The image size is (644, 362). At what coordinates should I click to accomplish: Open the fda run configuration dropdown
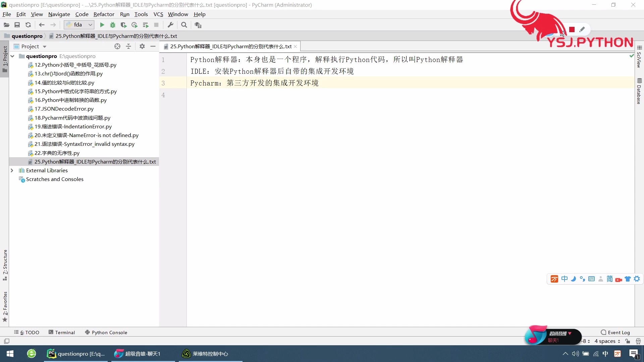click(x=90, y=25)
